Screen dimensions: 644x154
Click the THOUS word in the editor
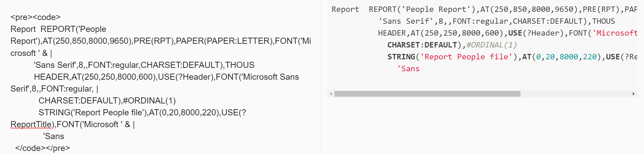tap(240, 65)
